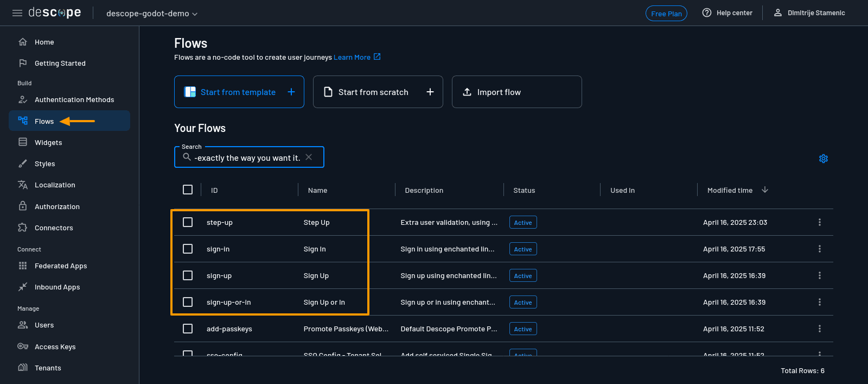The width and height of the screenshot is (868, 384).
Task: Open row options for sign-in flow
Action: click(x=819, y=249)
